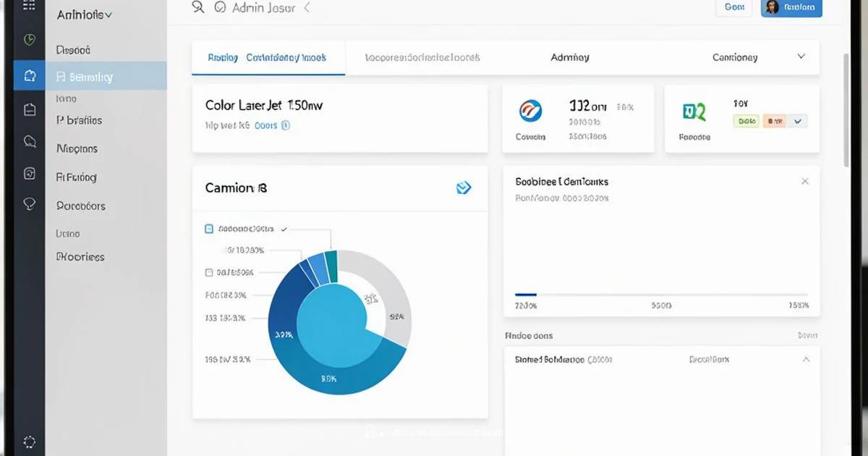Open the app launcher grid icon
Image resolution: width=868 pixels, height=456 pixels.
coord(29,6)
